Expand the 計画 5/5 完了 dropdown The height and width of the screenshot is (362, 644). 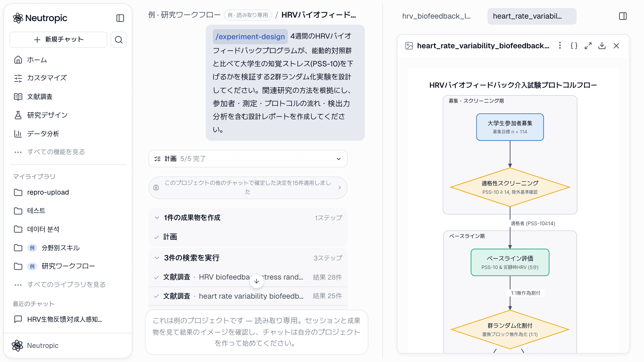coord(248,159)
